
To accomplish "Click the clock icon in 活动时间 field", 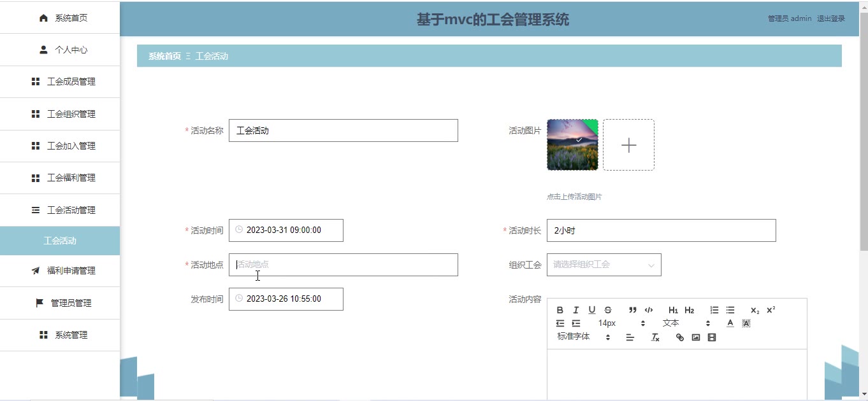I will (239, 230).
